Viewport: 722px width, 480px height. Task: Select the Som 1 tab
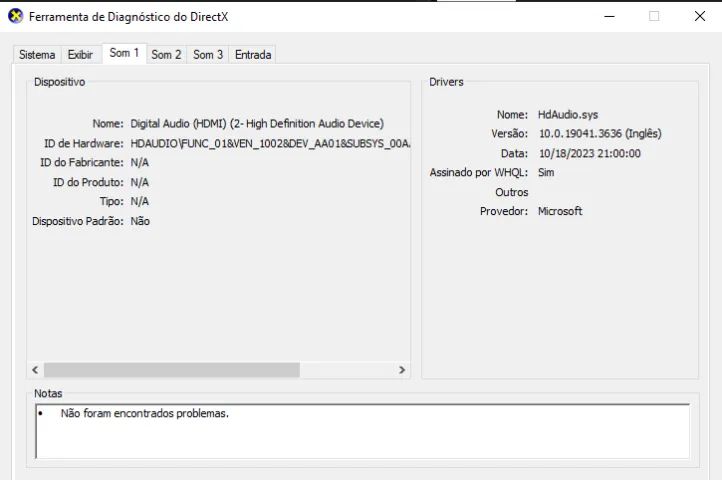tap(124, 53)
